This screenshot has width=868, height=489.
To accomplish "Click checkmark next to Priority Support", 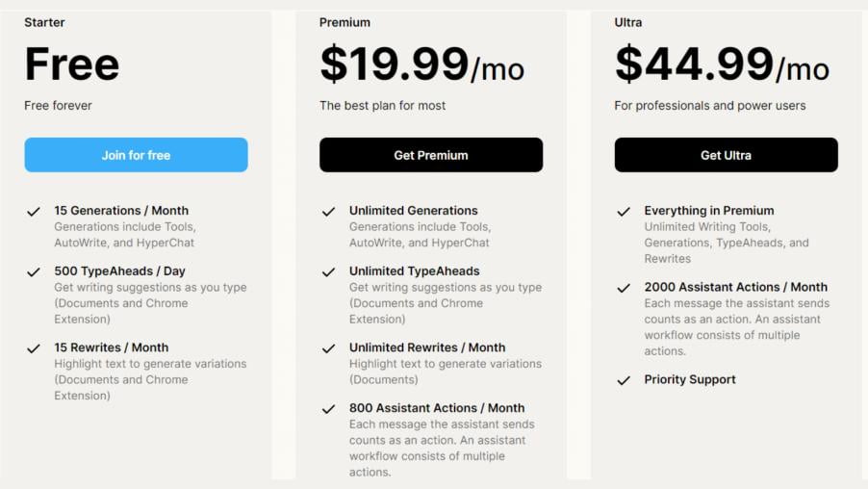I will coord(624,380).
